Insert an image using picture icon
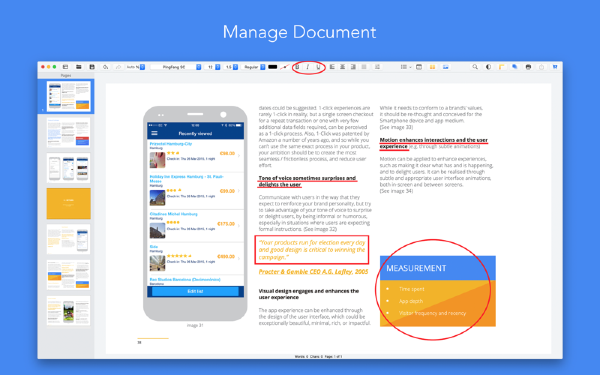 [x=446, y=67]
